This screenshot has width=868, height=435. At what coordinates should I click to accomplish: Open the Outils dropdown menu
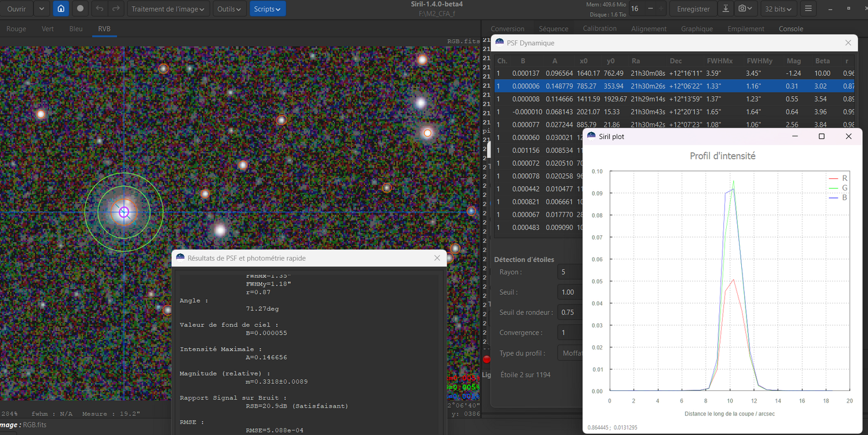(x=229, y=9)
